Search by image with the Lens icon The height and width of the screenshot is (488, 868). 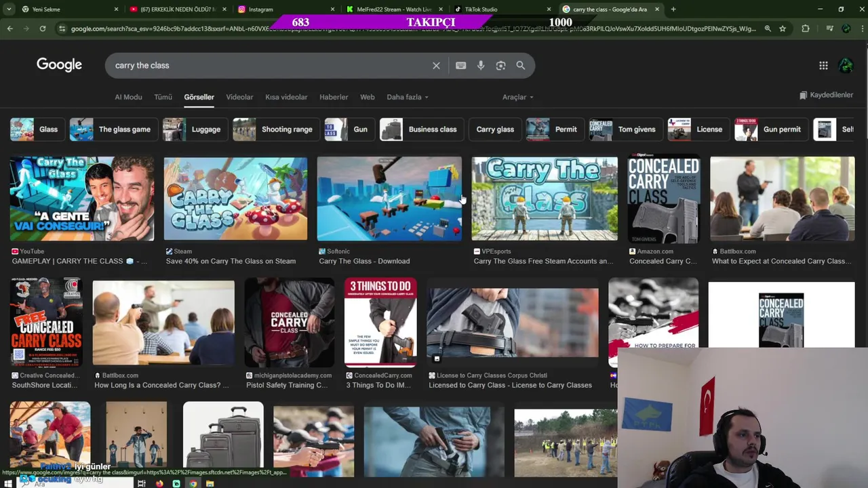pos(500,66)
